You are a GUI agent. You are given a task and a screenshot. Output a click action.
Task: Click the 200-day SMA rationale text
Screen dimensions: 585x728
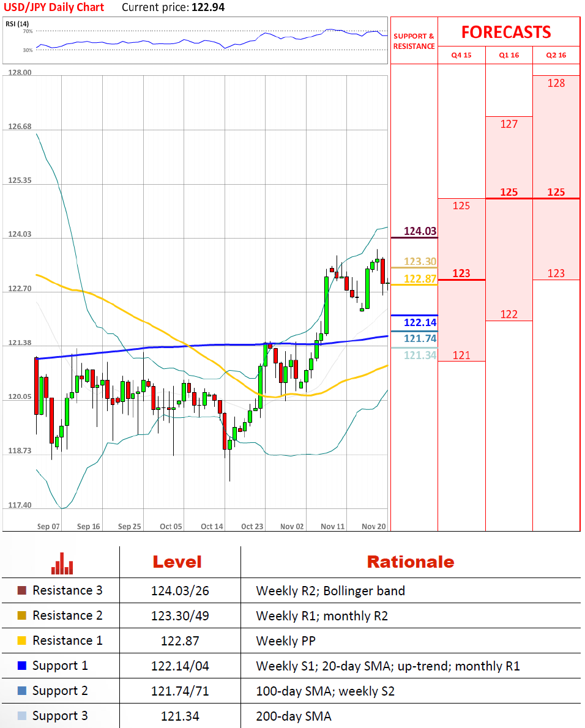294,716
